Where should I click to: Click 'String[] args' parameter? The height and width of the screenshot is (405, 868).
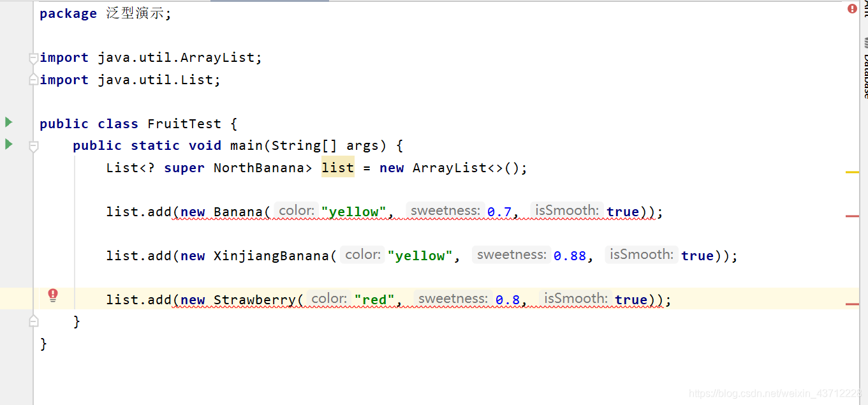[325, 145]
